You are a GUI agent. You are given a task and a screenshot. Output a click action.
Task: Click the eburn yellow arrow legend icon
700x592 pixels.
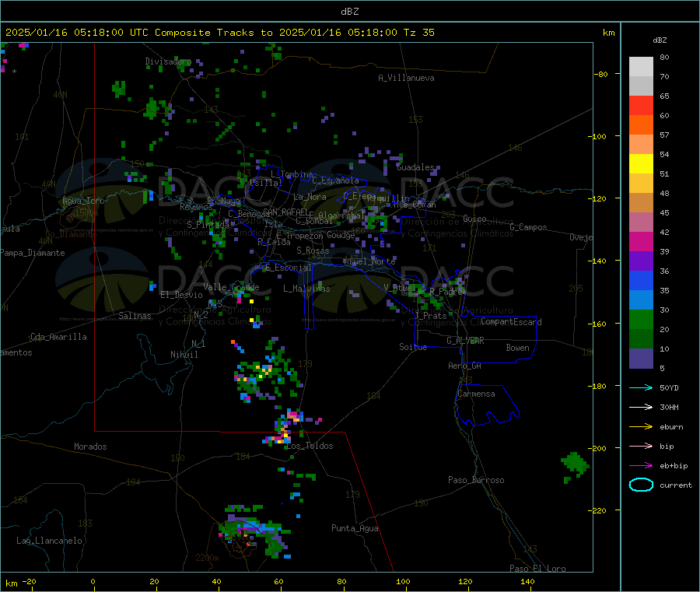(641, 427)
